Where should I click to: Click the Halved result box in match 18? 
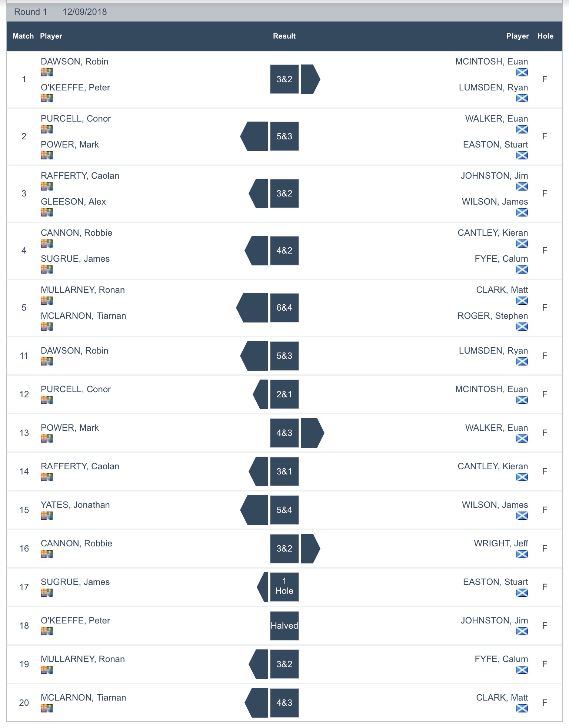point(284,626)
